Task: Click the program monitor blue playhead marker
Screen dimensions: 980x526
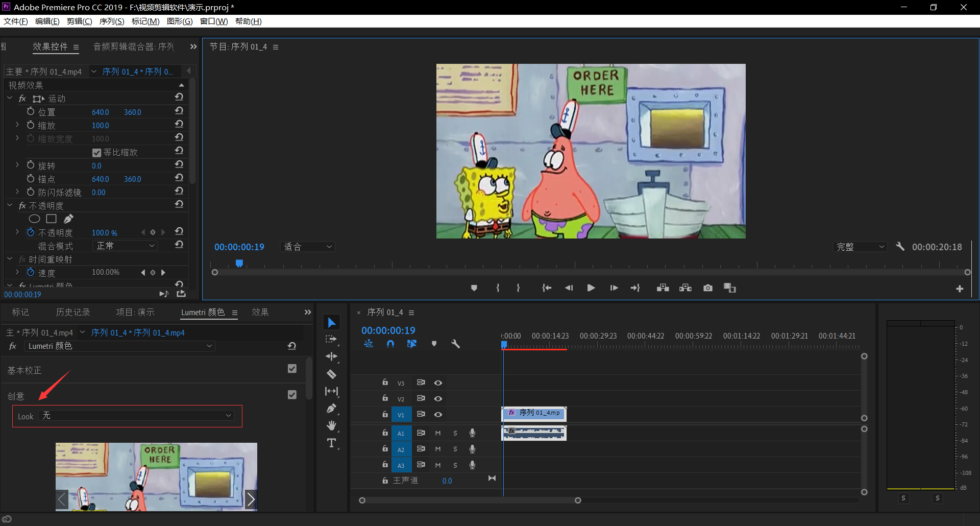Action: (x=239, y=263)
